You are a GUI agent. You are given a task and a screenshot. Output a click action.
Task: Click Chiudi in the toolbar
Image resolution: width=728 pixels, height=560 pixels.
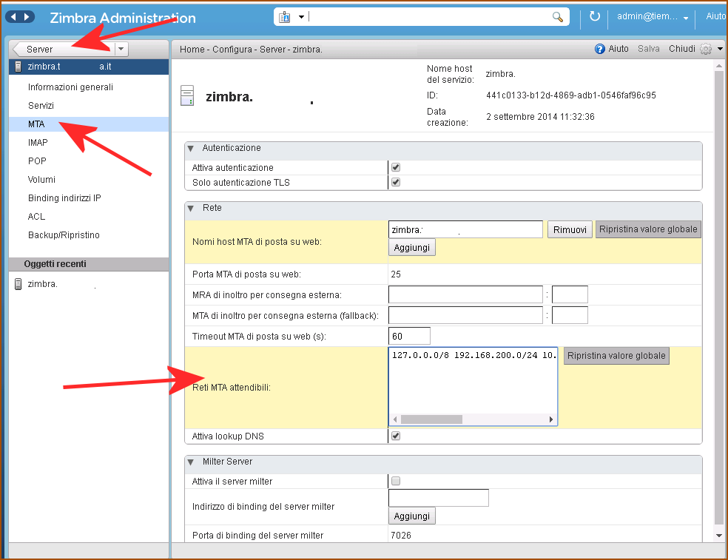pyautogui.click(x=681, y=49)
